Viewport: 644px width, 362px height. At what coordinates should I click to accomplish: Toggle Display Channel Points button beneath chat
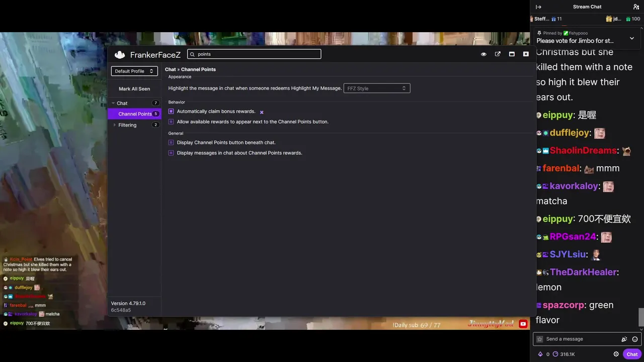(171, 143)
